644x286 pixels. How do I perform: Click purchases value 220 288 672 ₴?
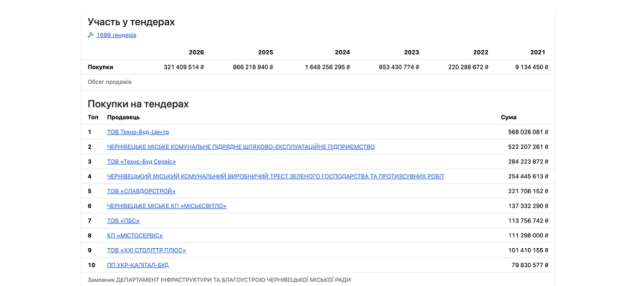pos(469,67)
